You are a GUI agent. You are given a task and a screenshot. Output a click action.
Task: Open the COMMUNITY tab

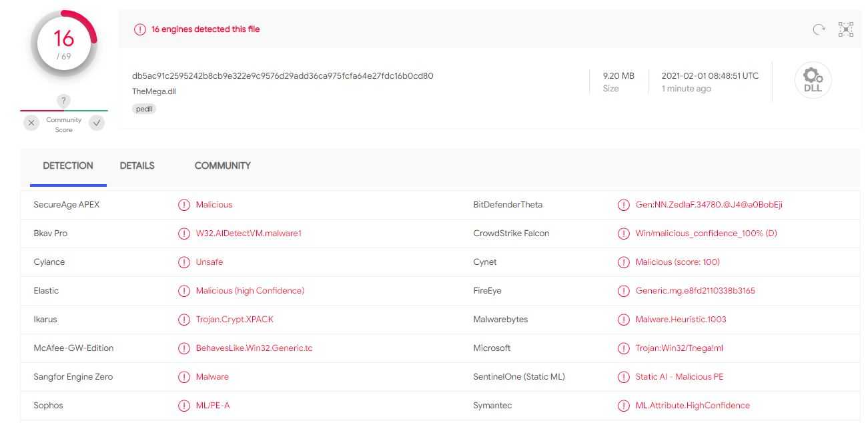223,165
